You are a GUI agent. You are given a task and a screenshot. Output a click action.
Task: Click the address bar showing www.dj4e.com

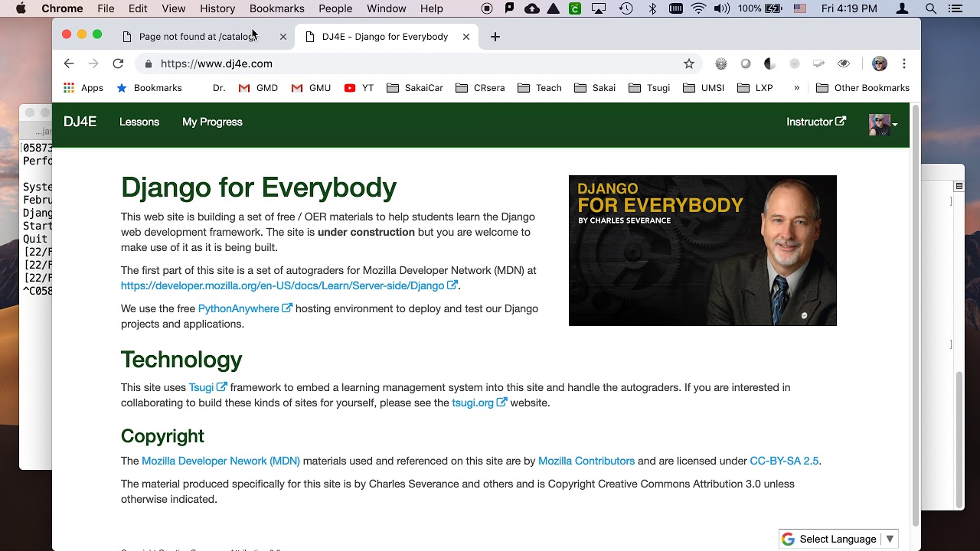(x=420, y=64)
